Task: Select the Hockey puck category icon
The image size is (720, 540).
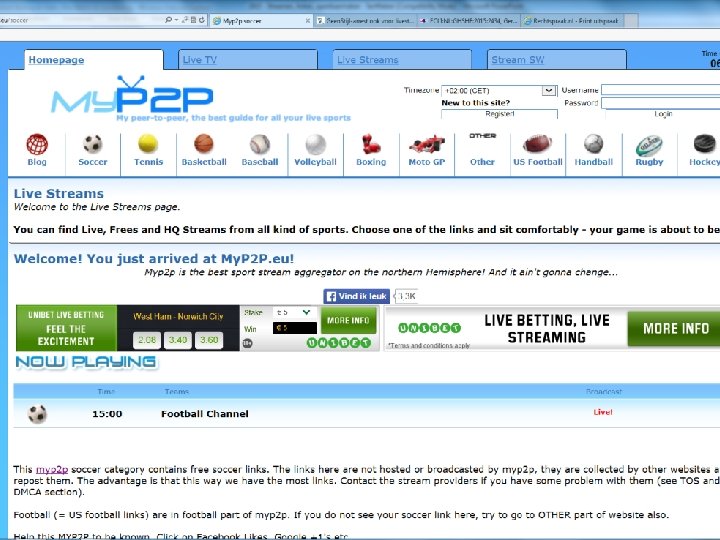Action: coord(704,144)
